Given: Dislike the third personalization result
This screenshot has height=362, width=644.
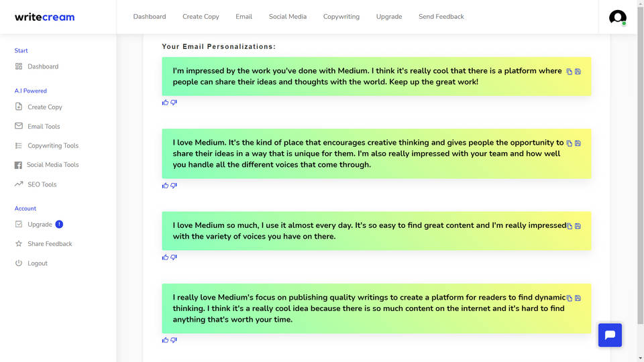Looking at the screenshot, I should [174, 257].
